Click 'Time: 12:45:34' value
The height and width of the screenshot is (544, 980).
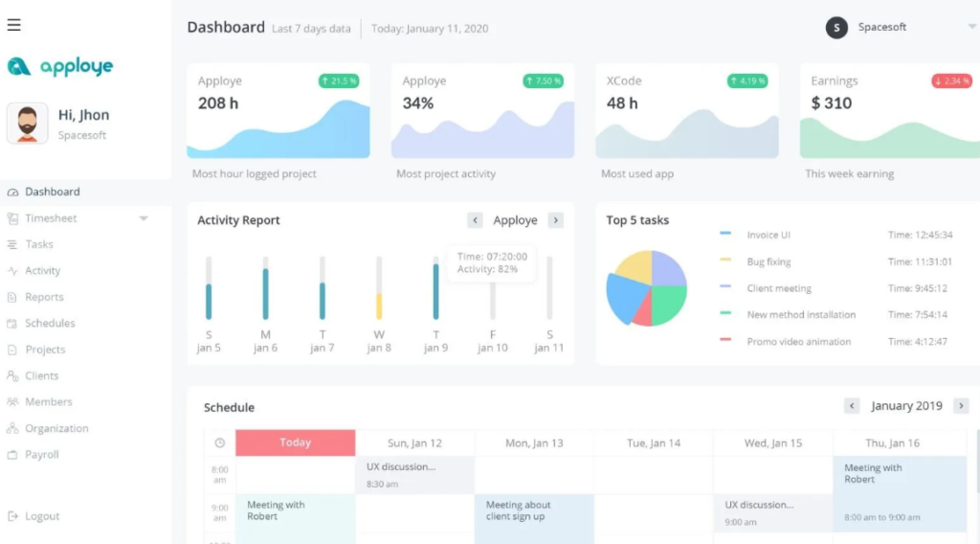(x=920, y=235)
